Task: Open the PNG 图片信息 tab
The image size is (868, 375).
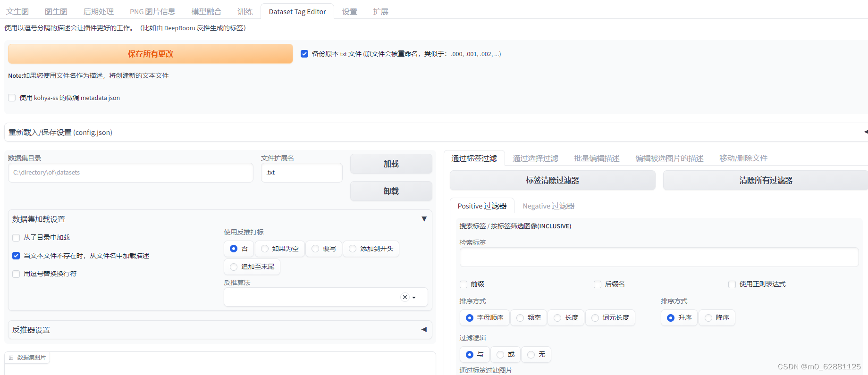Action: 152,11
